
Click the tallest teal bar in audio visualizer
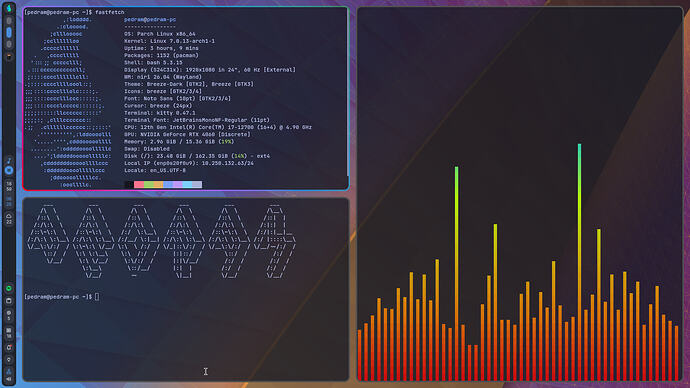[580, 262]
